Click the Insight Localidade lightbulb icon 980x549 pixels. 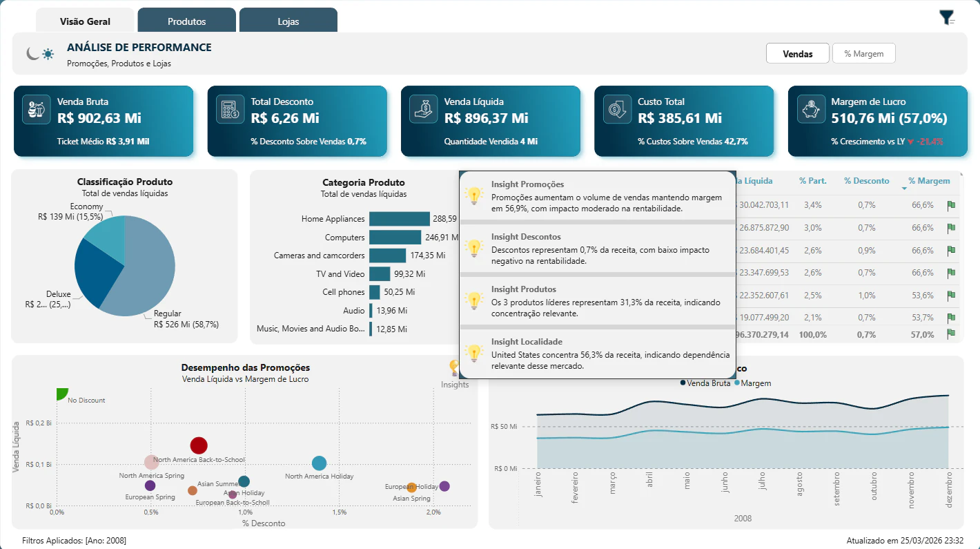click(473, 354)
